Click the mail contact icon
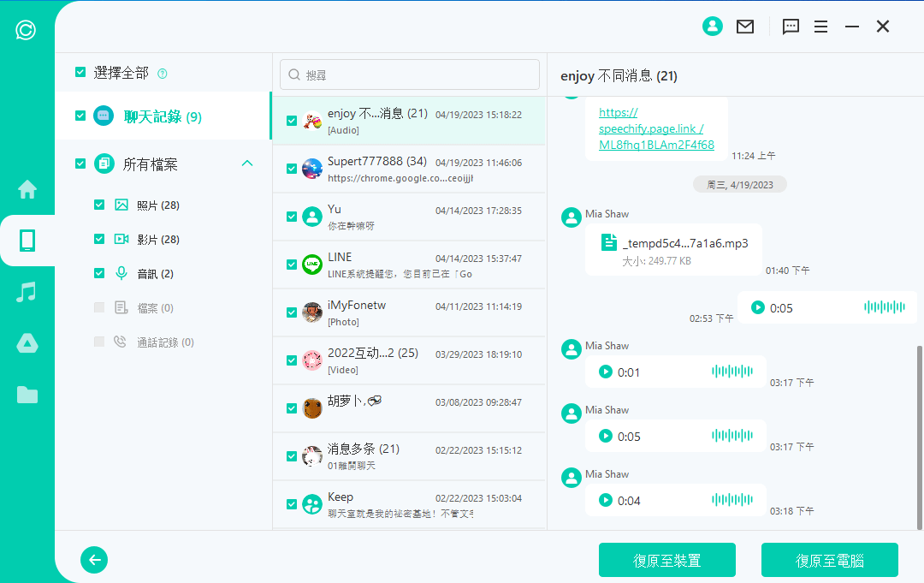This screenshot has width=924, height=583. click(x=745, y=27)
